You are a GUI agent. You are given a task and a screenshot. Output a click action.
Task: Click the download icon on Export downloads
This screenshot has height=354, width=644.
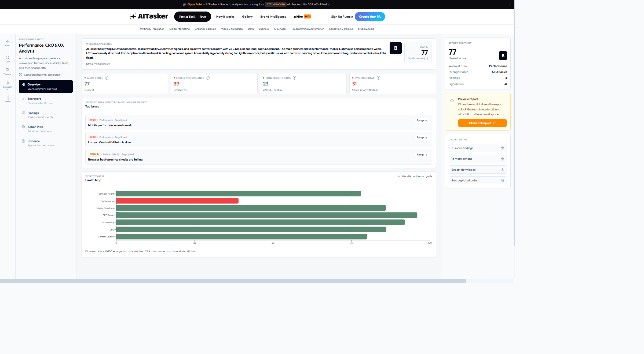click(x=502, y=170)
